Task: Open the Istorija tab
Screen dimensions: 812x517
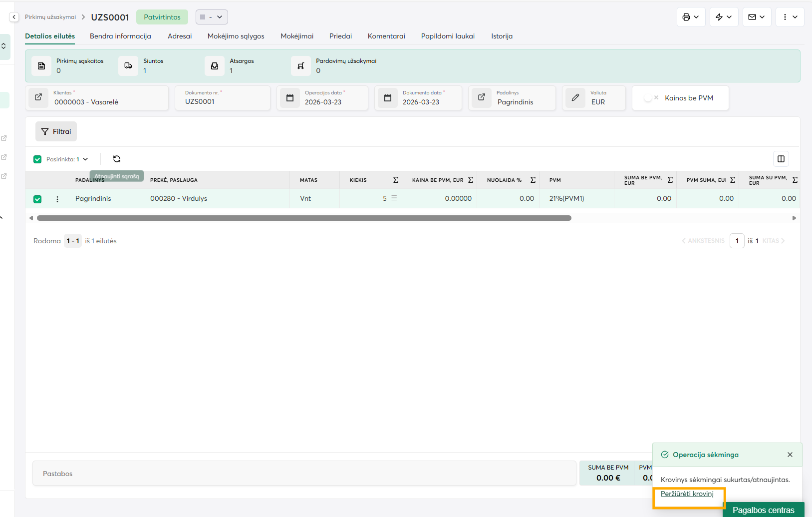Action: click(x=502, y=36)
